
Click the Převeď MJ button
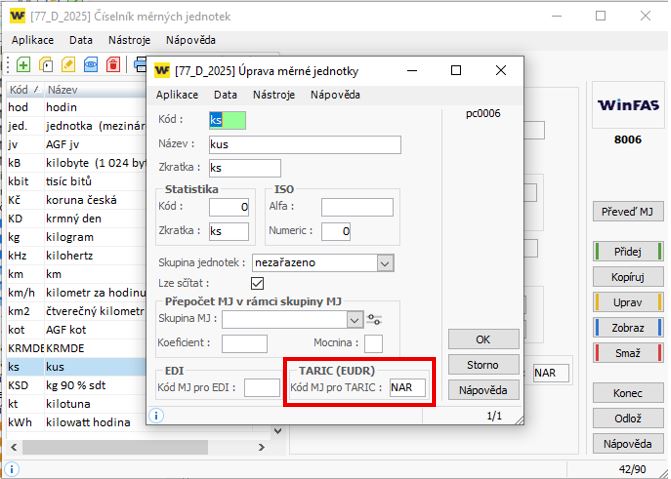pos(629,212)
